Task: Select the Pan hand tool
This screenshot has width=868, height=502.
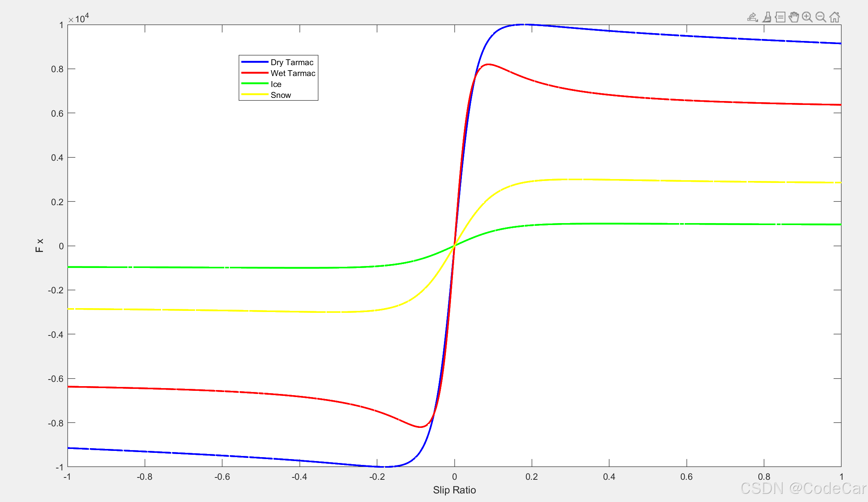Action: (793, 17)
